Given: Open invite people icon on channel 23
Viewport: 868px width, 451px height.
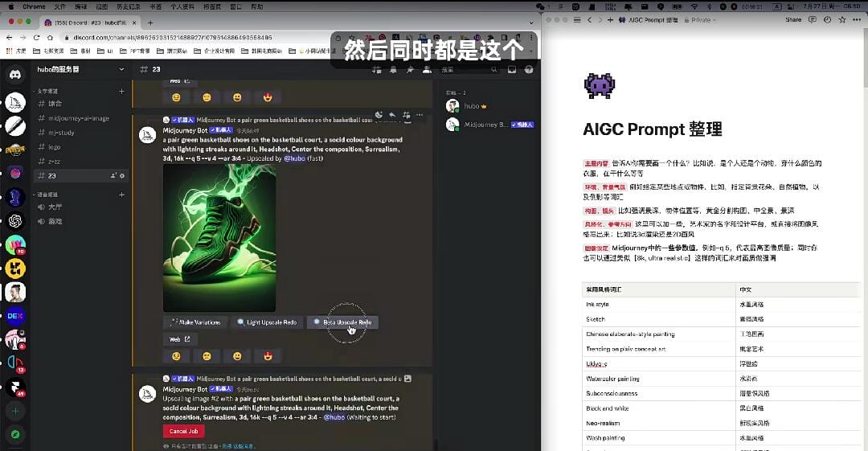Looking at the screenshot, I should [x=113, y=175].
